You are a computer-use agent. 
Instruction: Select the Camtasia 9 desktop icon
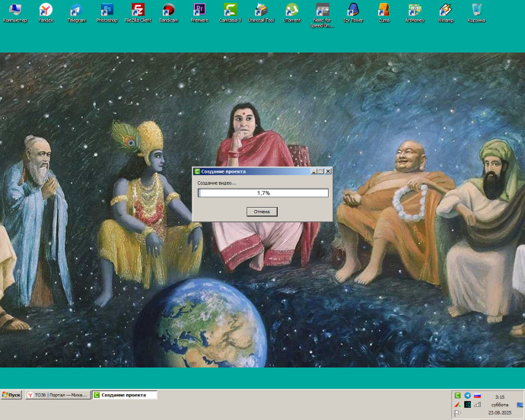pos(231,13)
